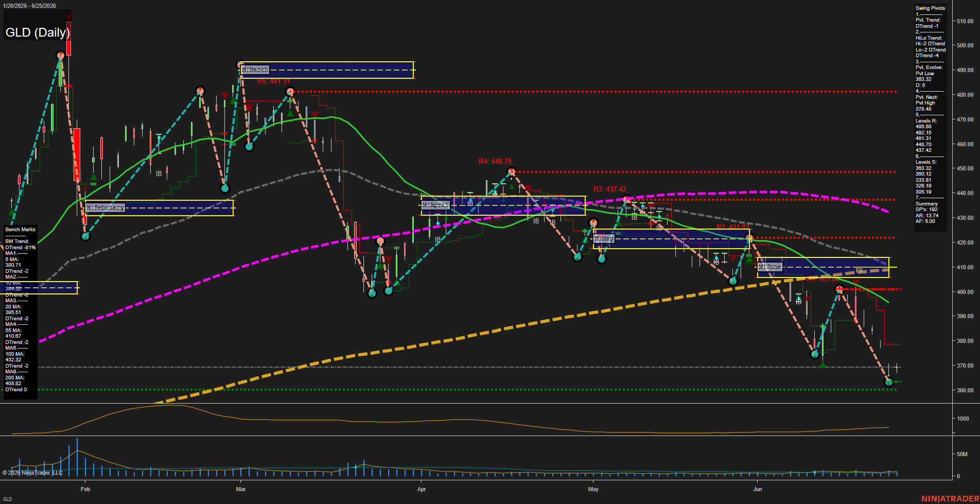
Task: Click the © 2026 NinjaTrader, LLC copyright text
Action: (x=32, y=473)
